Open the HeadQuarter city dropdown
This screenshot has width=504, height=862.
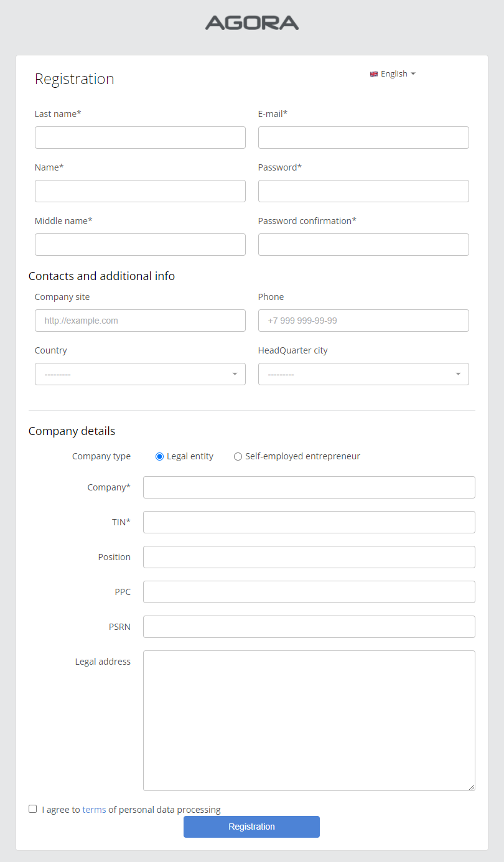(x=363, y=374)
